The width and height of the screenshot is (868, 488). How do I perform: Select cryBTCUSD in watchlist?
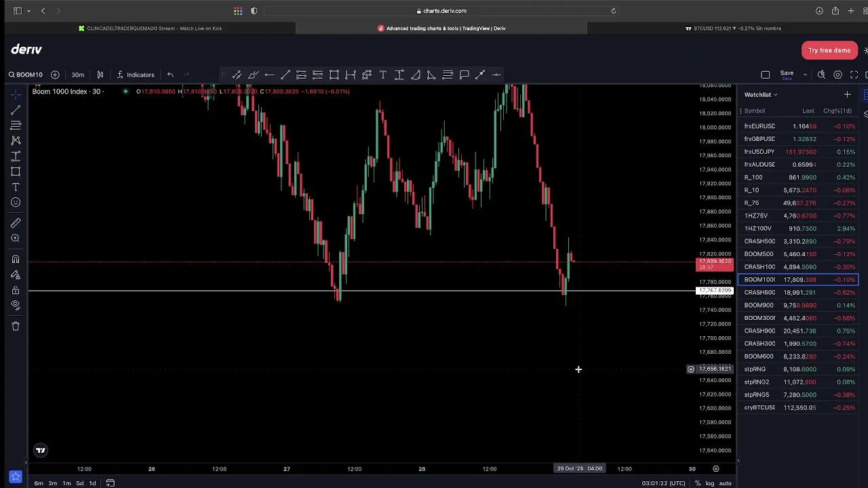pos(799,407)
